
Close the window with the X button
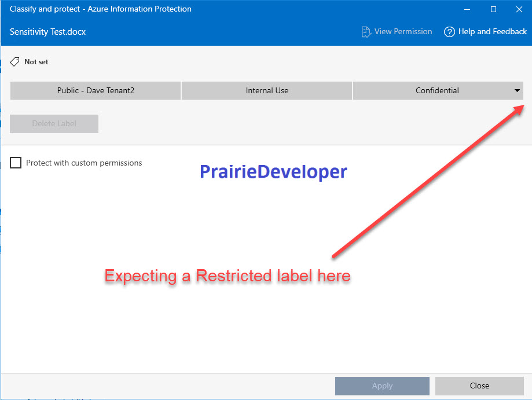pyautogui.click(x=519, y=9)
